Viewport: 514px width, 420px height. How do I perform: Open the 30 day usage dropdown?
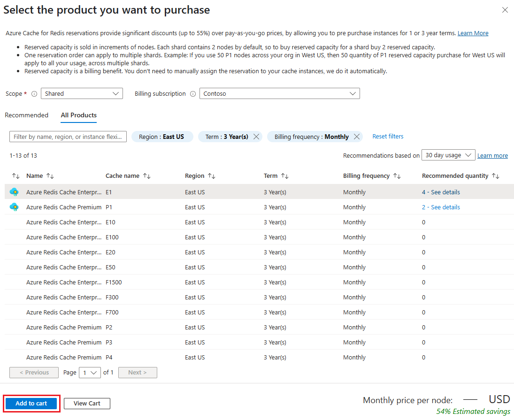448,155
